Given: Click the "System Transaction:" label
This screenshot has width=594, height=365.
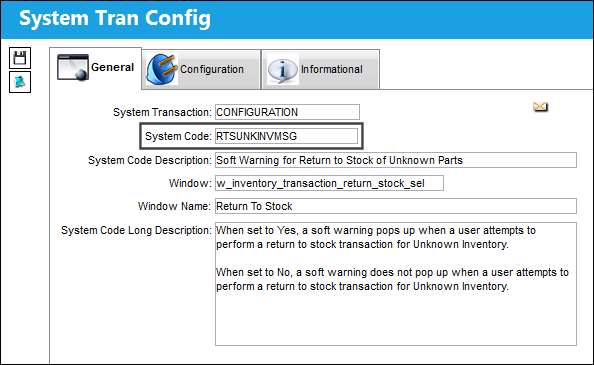Looking at the screenshot, I should 162,112.
